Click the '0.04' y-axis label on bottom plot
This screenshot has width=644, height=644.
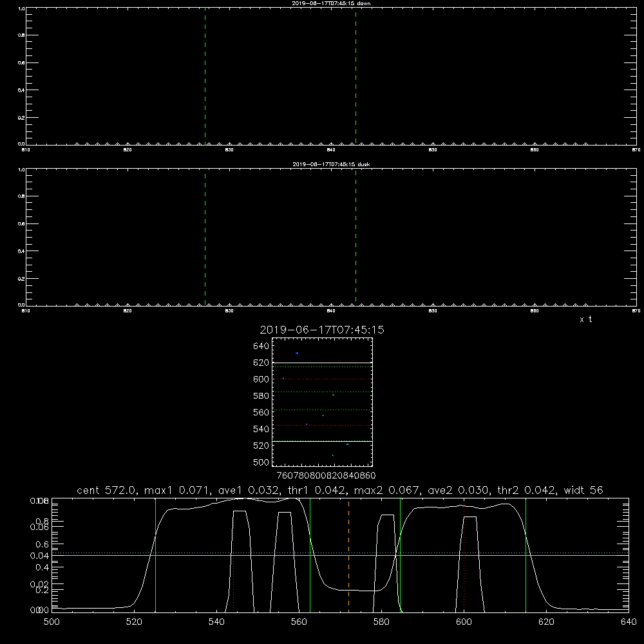pos(39,556)
